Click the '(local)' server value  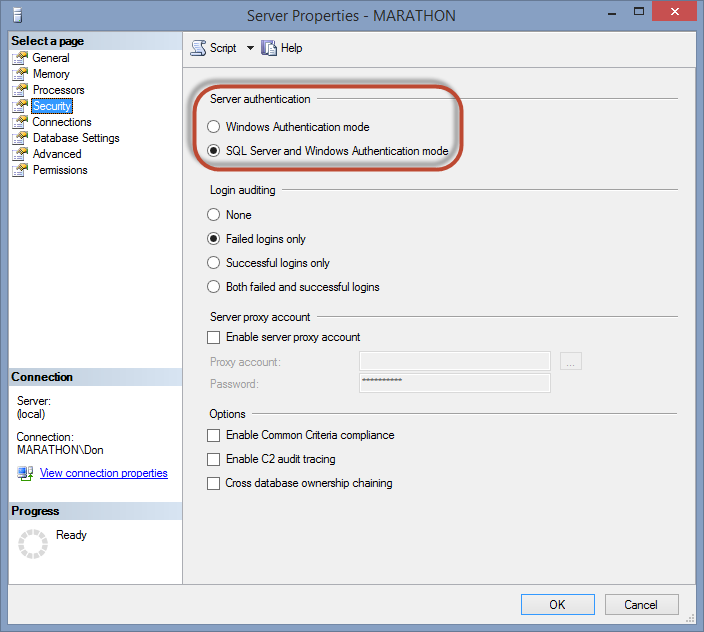tap(31, 414)
